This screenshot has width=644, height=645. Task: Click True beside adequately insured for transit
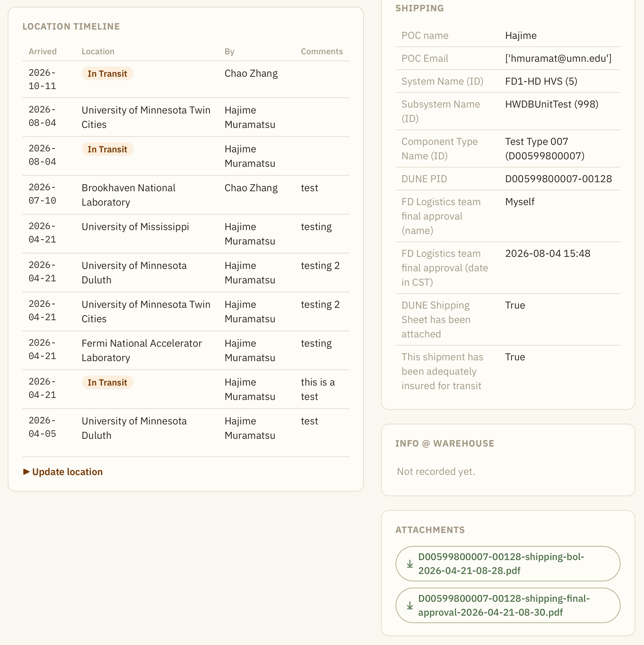[515, 357]
